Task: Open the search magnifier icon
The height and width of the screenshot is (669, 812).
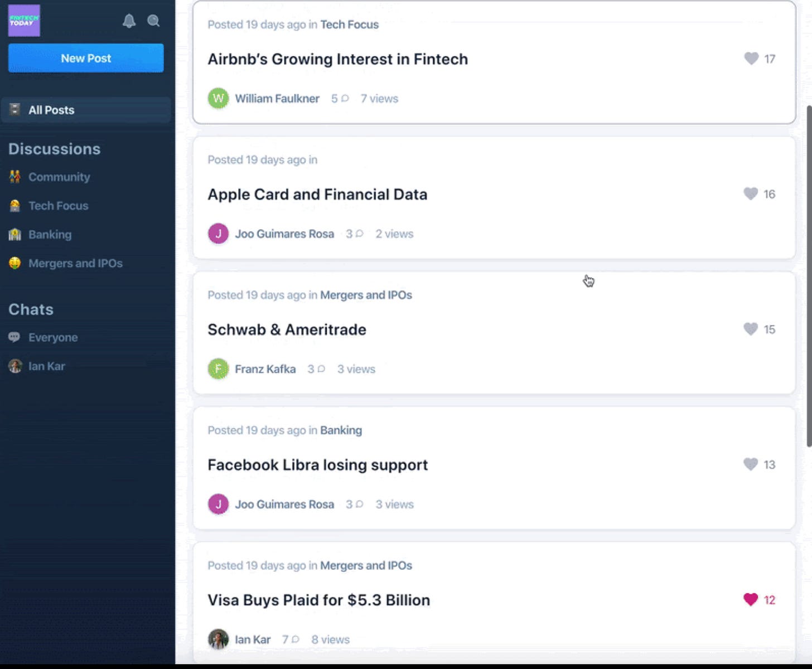Action: click(x=153, y=21)
